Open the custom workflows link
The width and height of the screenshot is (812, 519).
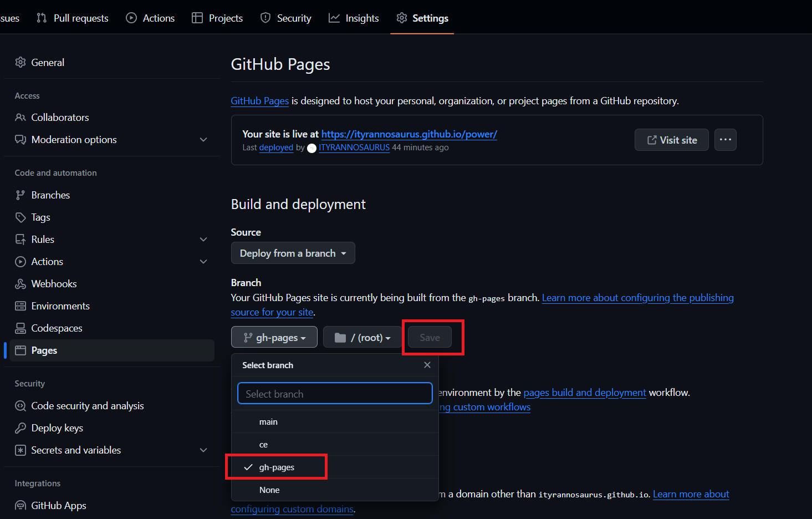(x=485, y=407)
